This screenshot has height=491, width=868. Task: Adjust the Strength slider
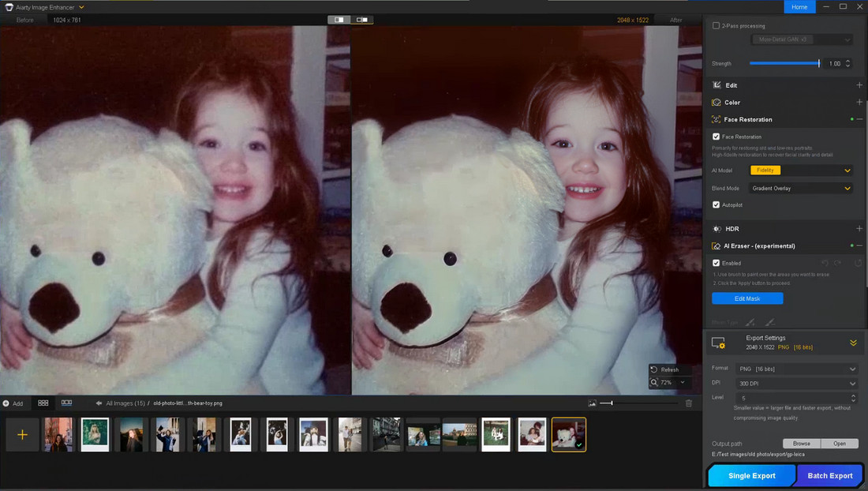784,63
